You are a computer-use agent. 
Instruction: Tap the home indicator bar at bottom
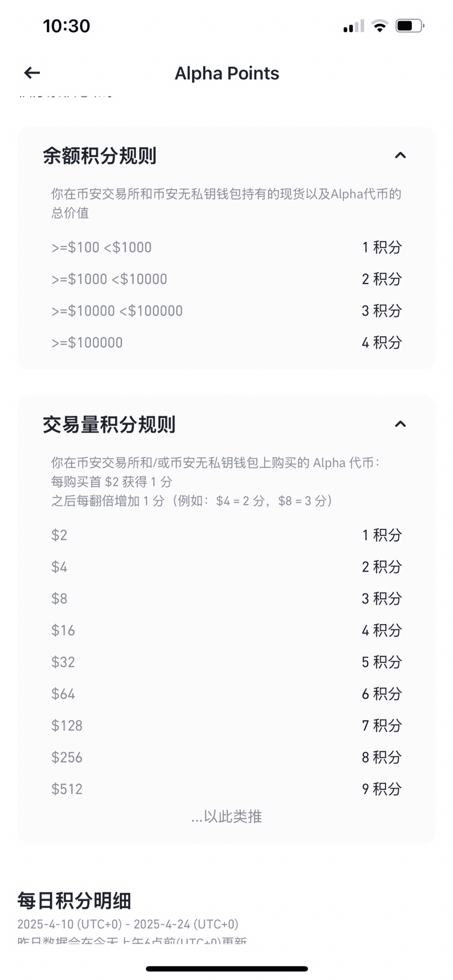tap(226, 969)
